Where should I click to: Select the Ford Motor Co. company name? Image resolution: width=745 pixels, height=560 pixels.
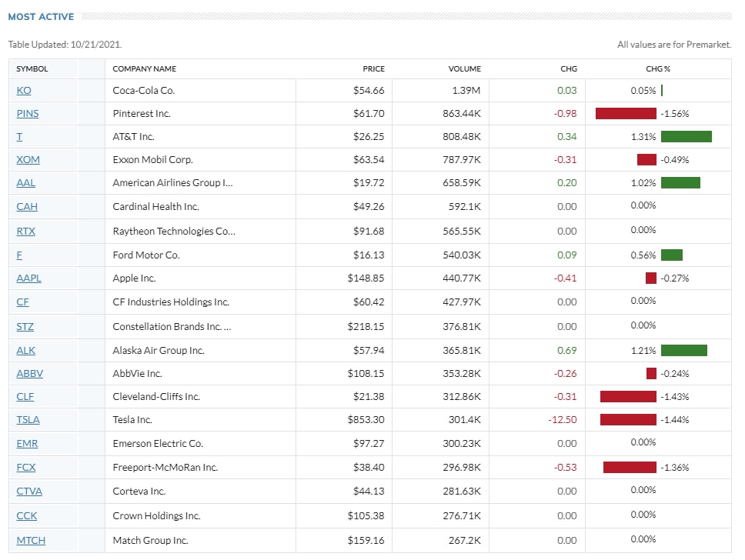[146, 255]
